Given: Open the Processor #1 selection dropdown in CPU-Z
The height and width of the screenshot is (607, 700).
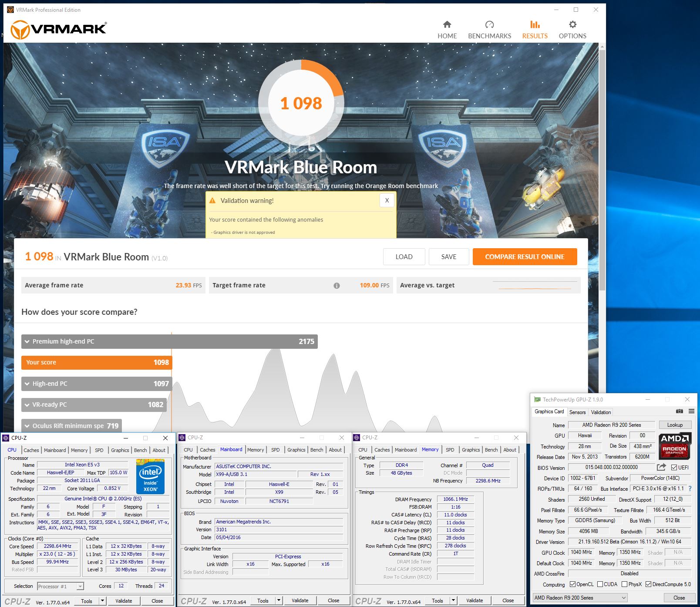Looking at the screenshot, I should coord(61,587).
